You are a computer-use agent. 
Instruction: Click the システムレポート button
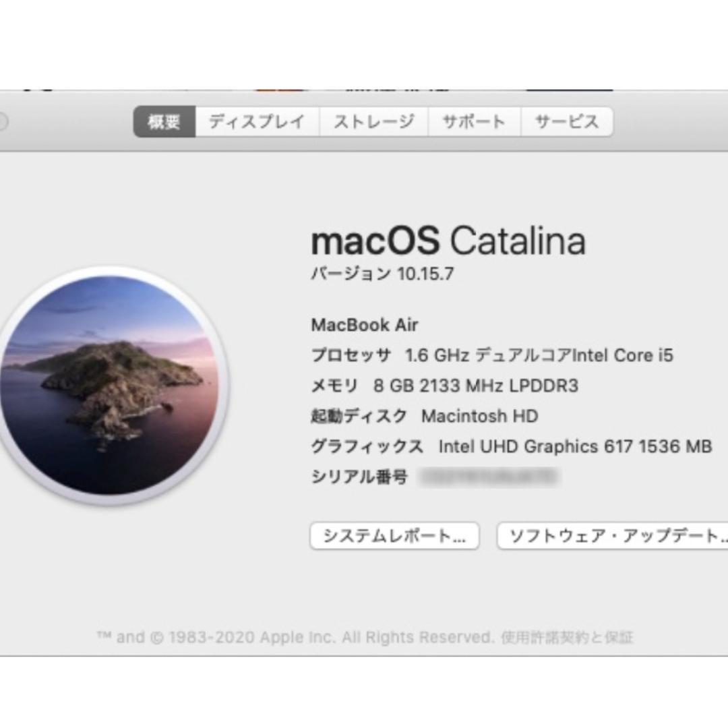point(394,536)
